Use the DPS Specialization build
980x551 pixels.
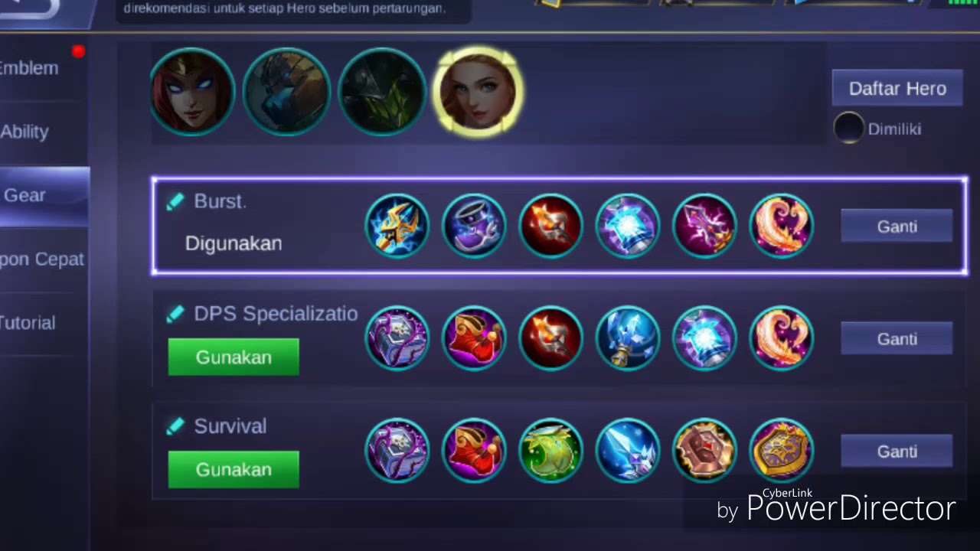coord(234,357)
